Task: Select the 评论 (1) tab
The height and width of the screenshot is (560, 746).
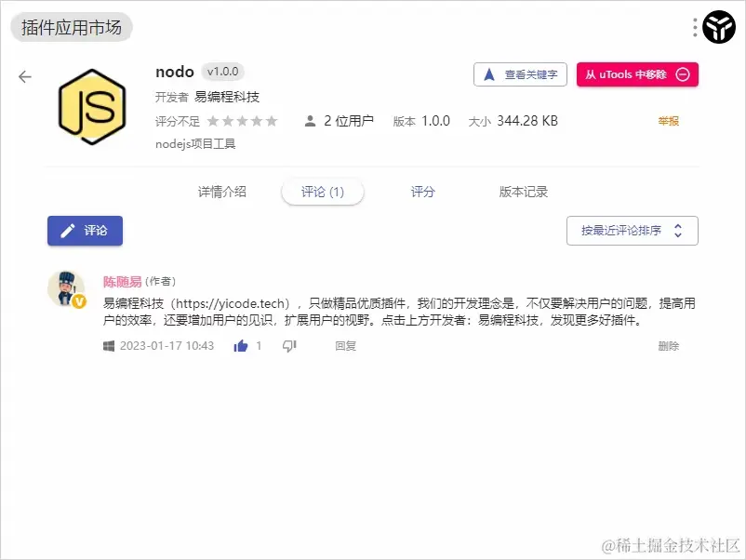Action: pyautogui.click(x=323, y=192)
